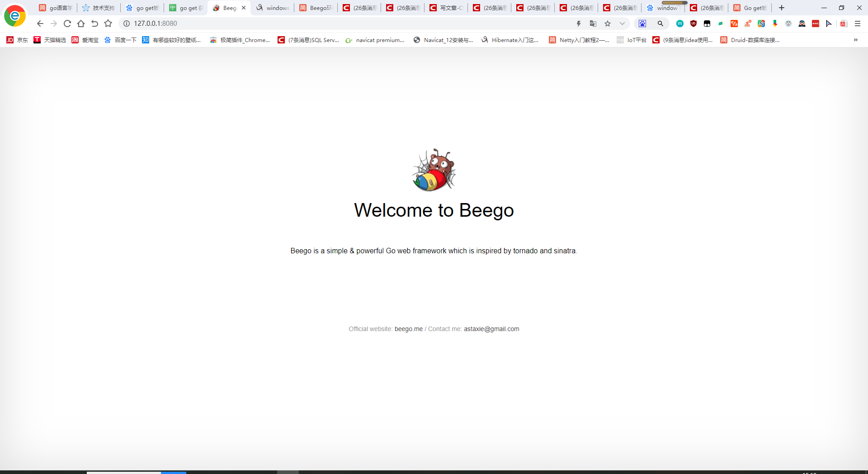The height and width of the screenshot is (474, 868).
Task: Open the '(9条消息)idea使用...' bookmark
Action: pos(683,40)
